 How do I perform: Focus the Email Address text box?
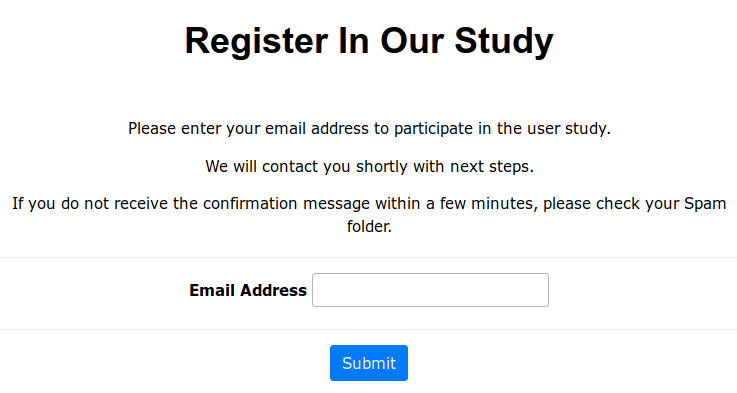(x=430, y=290)
